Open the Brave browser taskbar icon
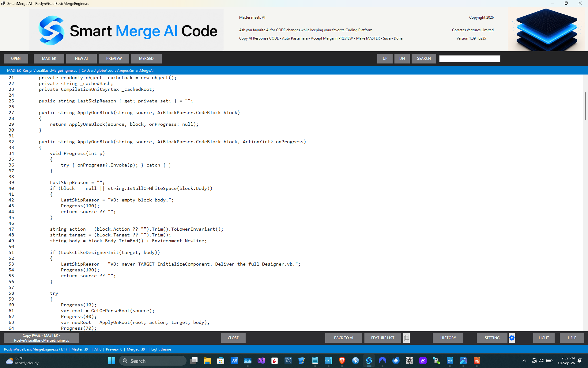Image resolution: width=588 pixels, height=368 pixels. (342, 361)
